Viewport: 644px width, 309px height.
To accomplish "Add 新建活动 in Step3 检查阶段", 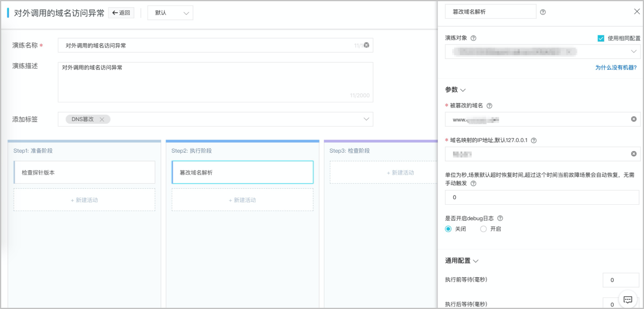I will click(x=384, y=173).
